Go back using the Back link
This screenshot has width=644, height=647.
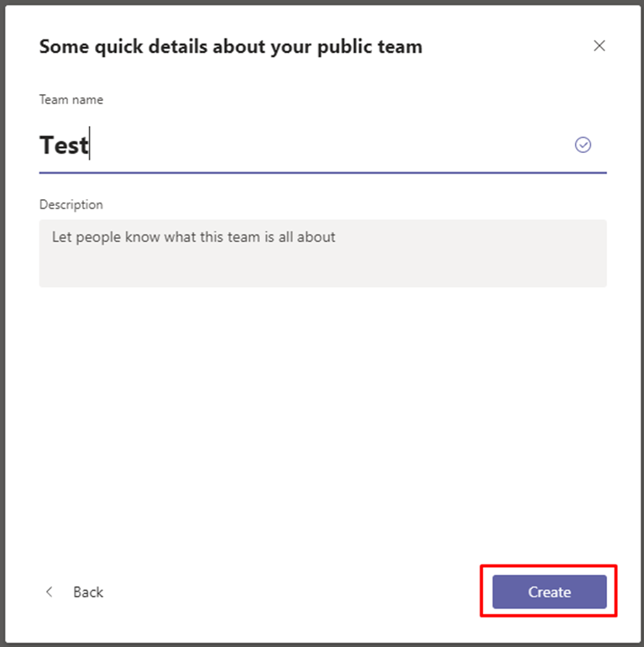coord(88,592)
